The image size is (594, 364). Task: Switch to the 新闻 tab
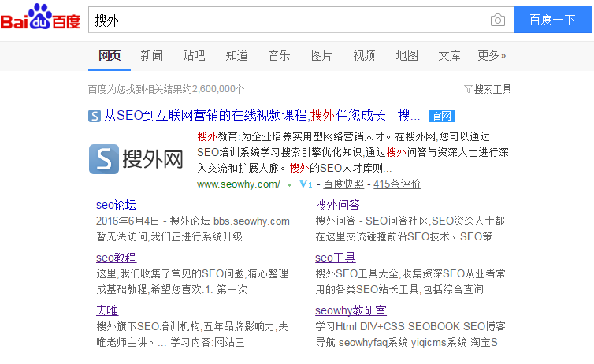click(151, 56)
